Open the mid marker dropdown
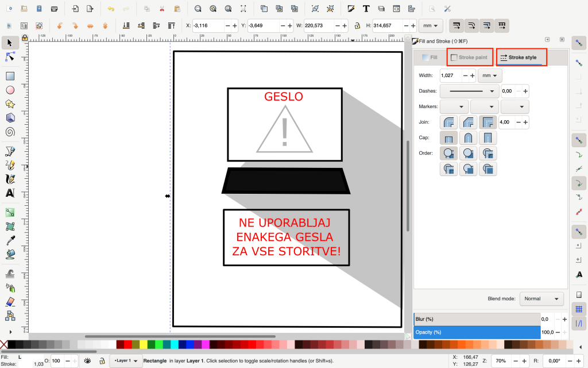Image resolution: width=588 pixels, height=368 pixels. coord(485,106)
